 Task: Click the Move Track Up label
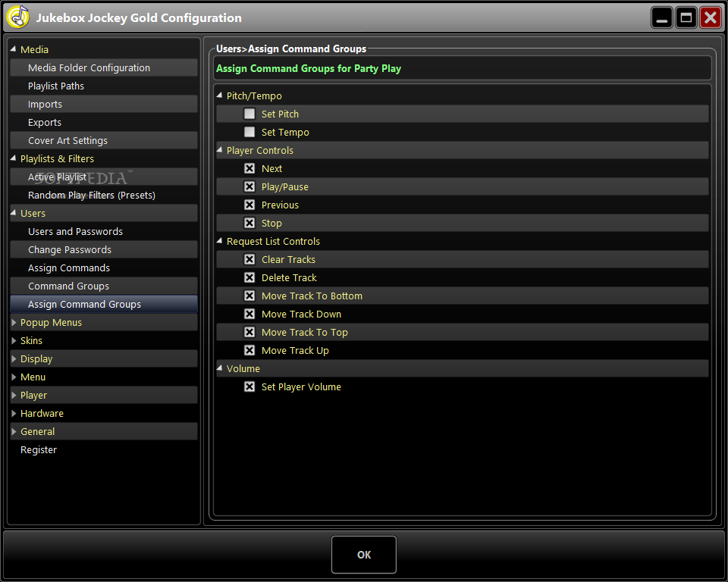295,350
